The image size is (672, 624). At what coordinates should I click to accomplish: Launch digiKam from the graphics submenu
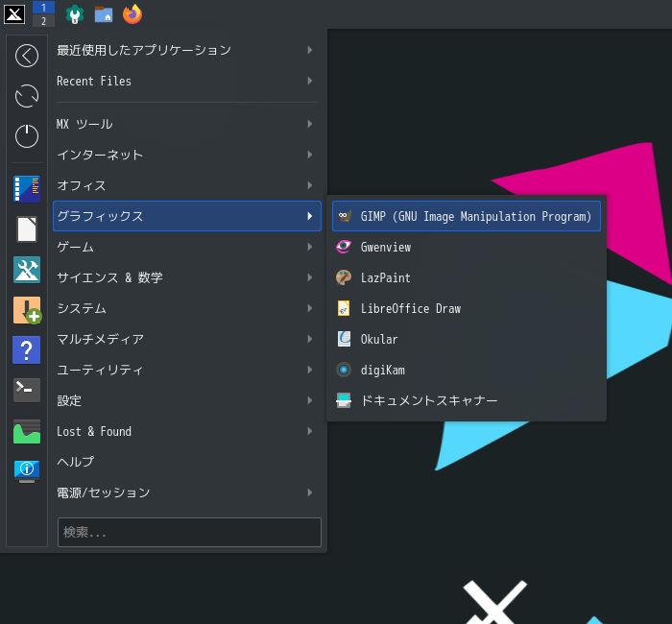point(467,370)
